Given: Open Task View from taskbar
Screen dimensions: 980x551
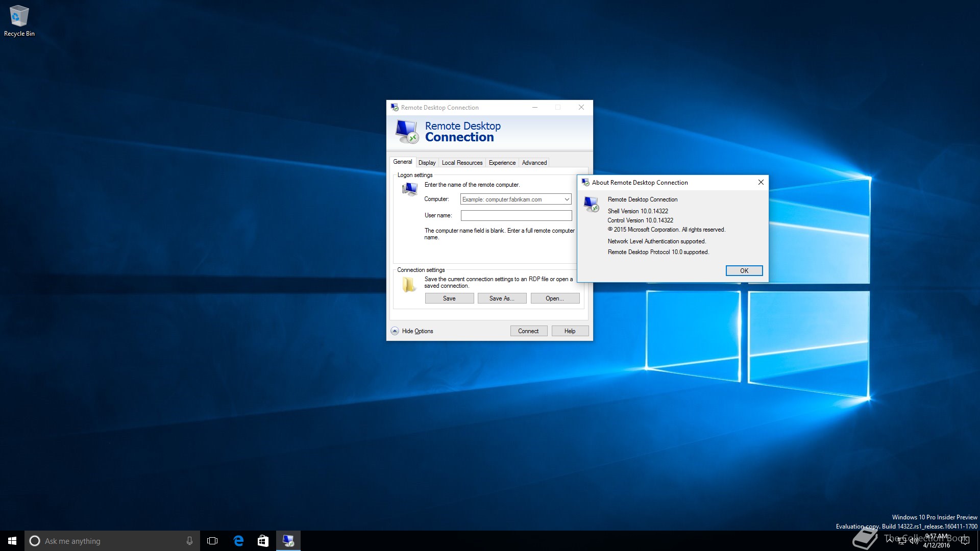Looking at the screenshot, I should (212, 541).
